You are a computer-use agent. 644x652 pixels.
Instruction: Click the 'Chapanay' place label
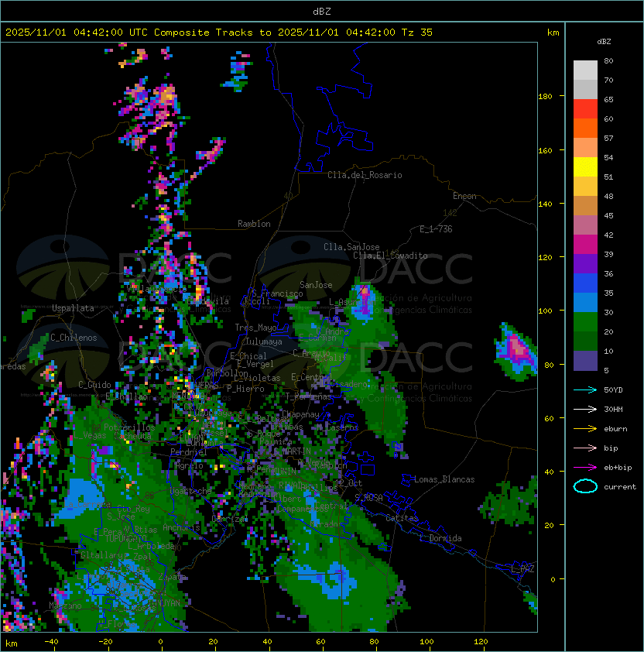(x=300, y=414)
